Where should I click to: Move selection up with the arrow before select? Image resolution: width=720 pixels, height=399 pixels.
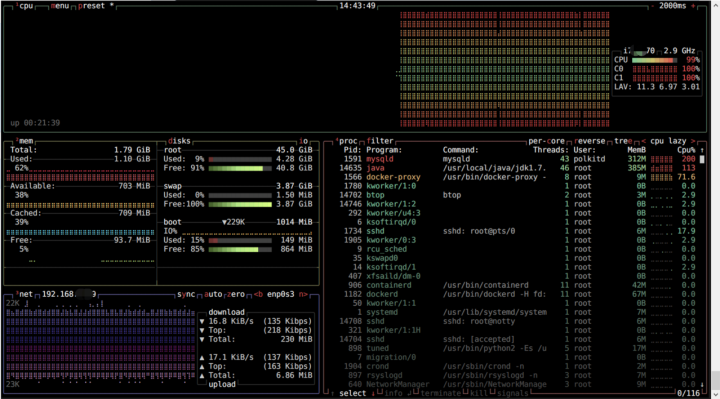(x=332, y=393)
